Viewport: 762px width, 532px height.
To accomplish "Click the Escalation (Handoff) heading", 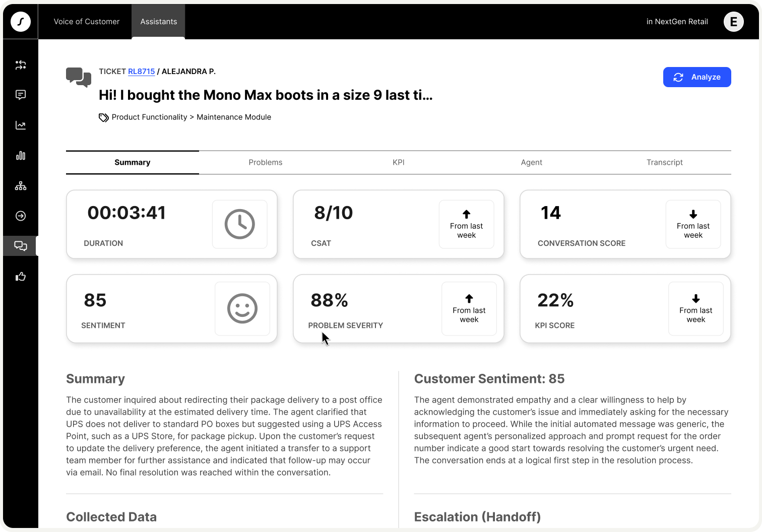I will coord(477,517).
